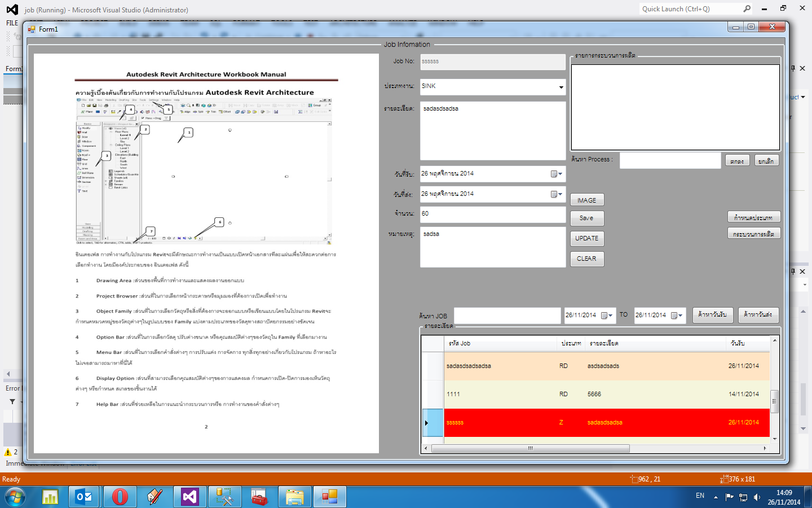Viewport: 812px width, 508px height.
Task: Open the search start date picker dropdown
Action: (607, 316)
